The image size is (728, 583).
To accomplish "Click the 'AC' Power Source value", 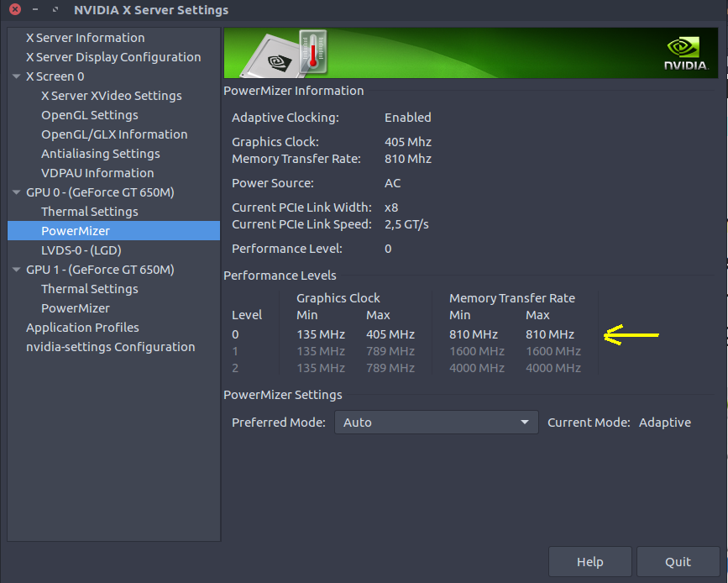I will (x=392, y=183).
